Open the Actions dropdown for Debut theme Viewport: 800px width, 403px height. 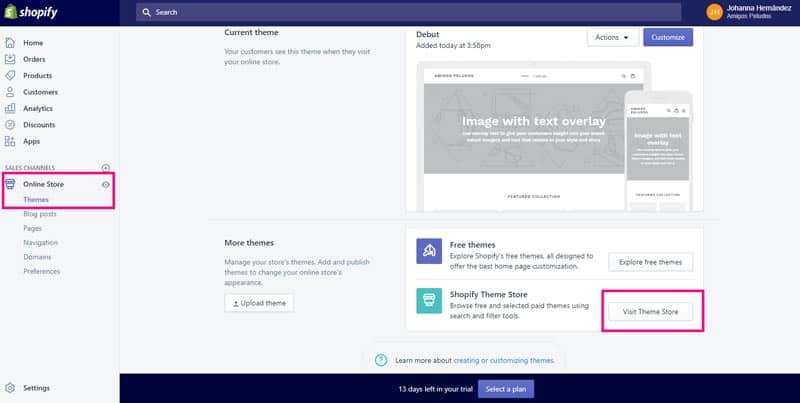[x=613, y=37]
